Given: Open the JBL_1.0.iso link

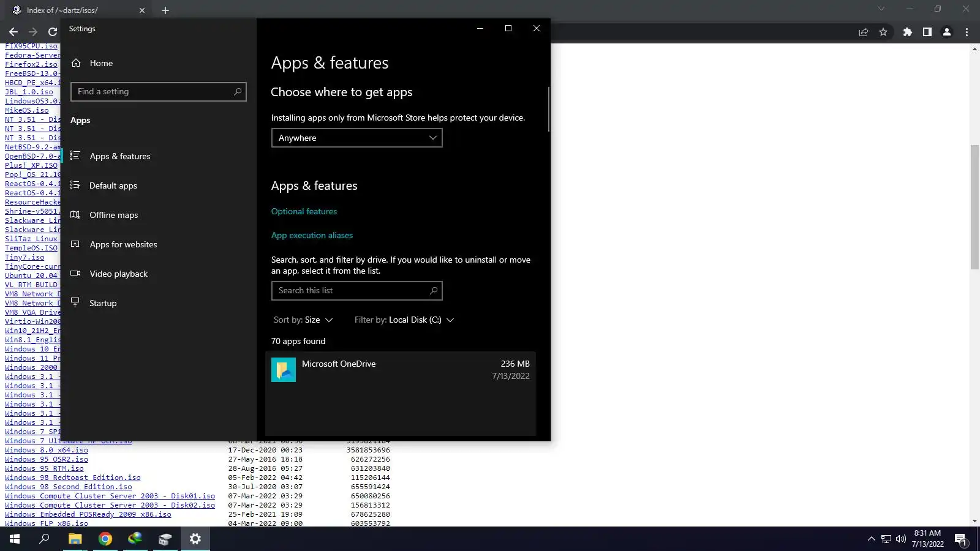Looking at the screenshot, I should coord(29,92).
